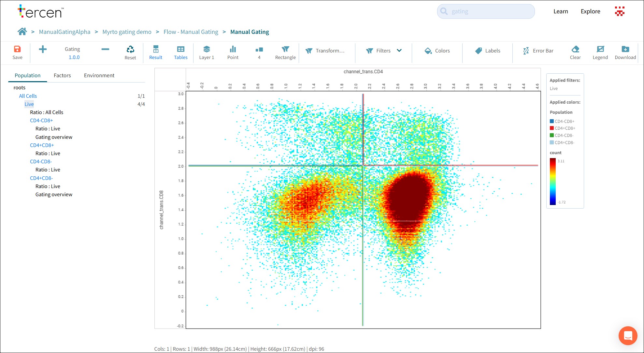
Task: Open the Learn menu
Action: tap(561, 11)
